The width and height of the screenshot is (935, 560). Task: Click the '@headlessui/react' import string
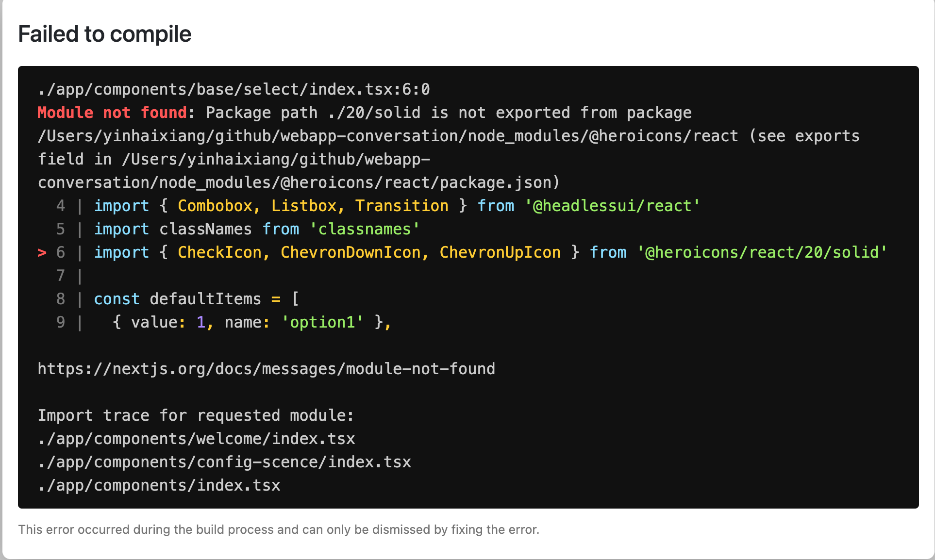pyautogui.click(x=612, y=206)
